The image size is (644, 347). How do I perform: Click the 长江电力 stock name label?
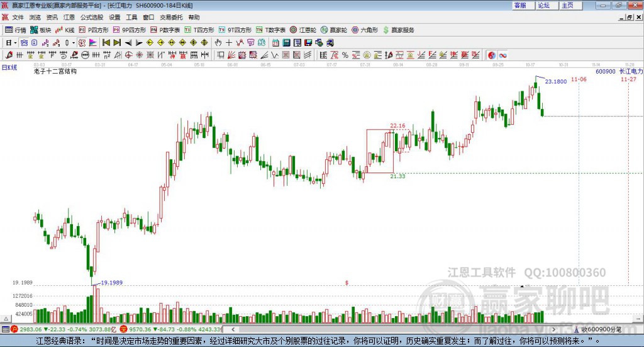point(631,71)
